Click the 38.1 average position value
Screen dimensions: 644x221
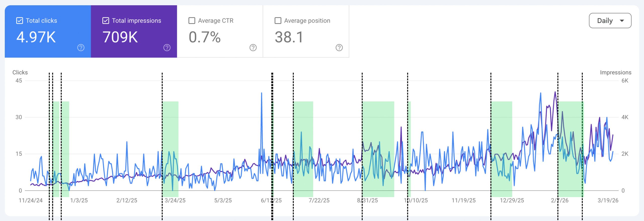pos(289,37)
